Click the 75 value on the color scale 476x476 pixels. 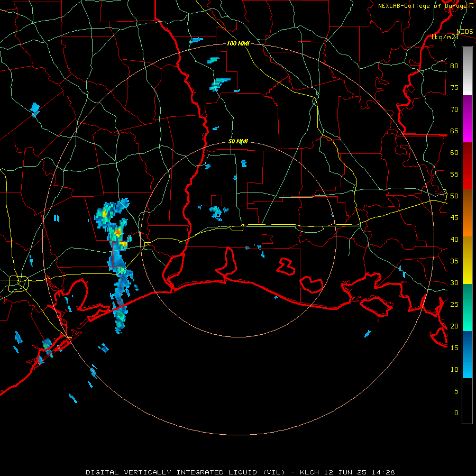click(x=454, y=87)
